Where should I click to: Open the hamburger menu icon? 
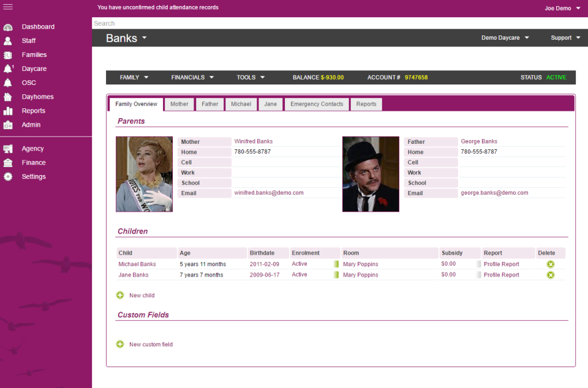tap(8, 7)
